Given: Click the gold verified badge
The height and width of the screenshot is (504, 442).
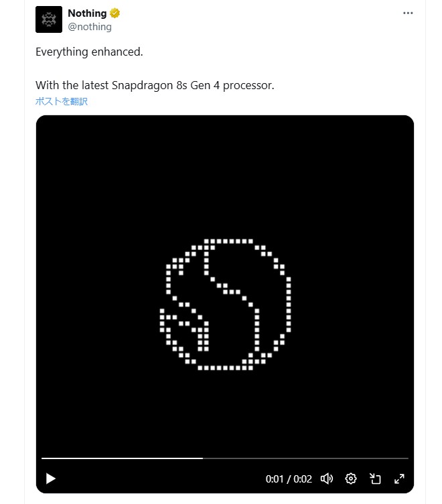Looking at the screenshot, I should tap(115, 13).
